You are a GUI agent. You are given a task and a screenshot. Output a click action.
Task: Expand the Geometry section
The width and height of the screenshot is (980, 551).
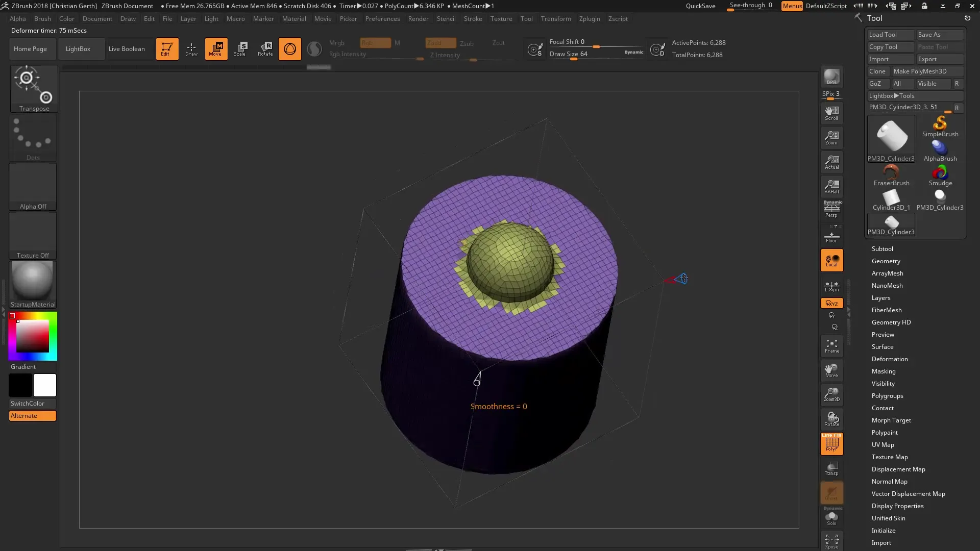tap(886, 261)
